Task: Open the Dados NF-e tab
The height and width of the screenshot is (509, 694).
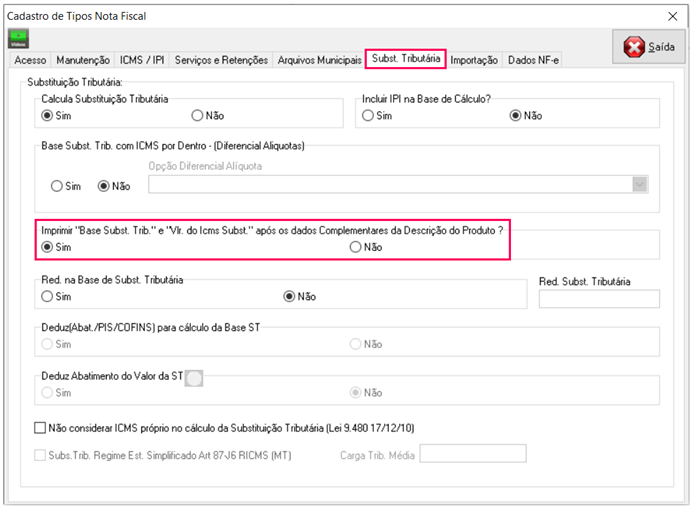Action: (x=534, y=61)
